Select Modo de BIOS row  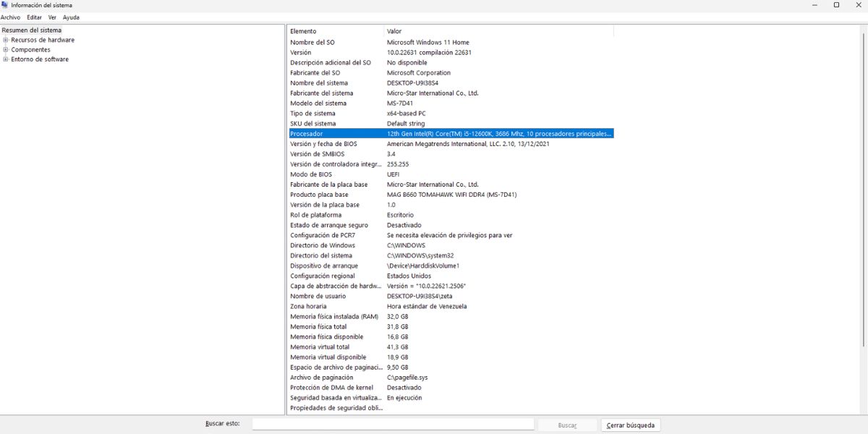click(x=451, y=174)
